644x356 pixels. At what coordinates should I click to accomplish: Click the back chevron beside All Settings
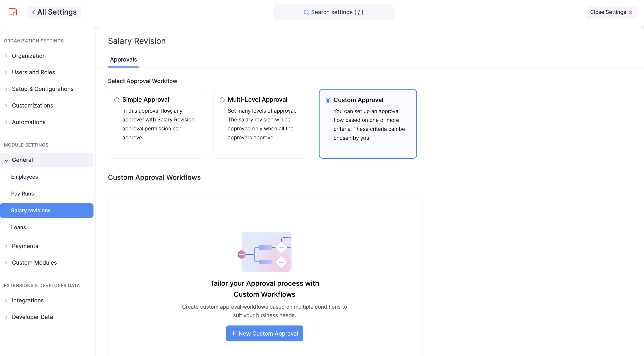(33, 12)
